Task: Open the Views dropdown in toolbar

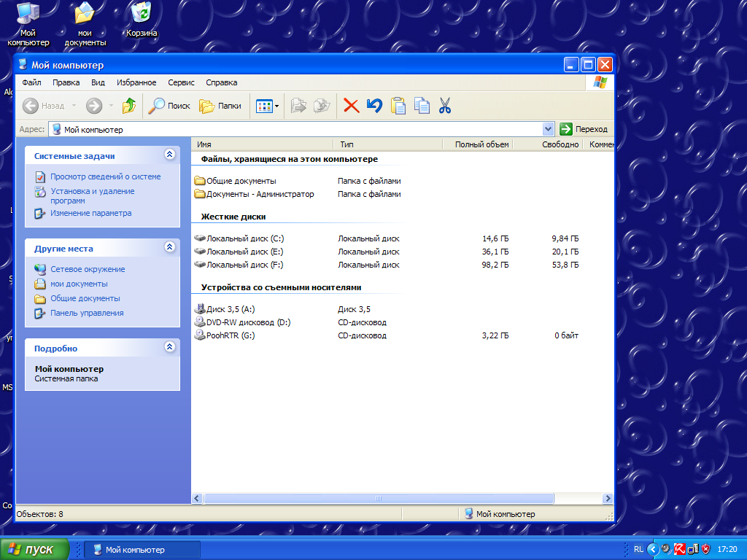Action: [x=268, y=106]
